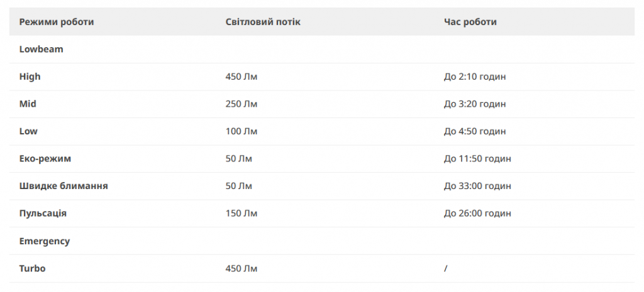Click 'До 3:20 годин' runtime cell
Image resolution: width=644 pixels, height=292 pixels.
click(475, 104)
